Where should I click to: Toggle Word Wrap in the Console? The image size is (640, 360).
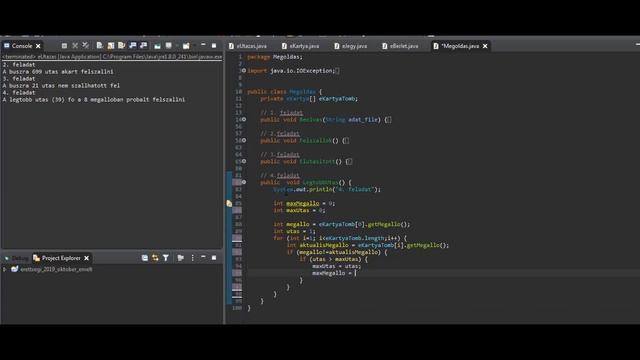pos(121,46)
